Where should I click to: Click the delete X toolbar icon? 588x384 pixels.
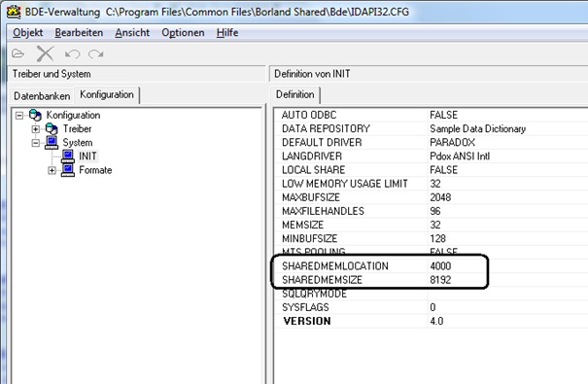pos(46,54)
